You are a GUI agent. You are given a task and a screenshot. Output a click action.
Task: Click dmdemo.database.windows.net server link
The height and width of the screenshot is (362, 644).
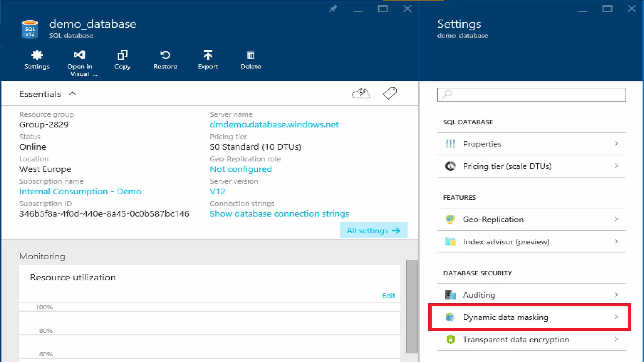(274, 124)
